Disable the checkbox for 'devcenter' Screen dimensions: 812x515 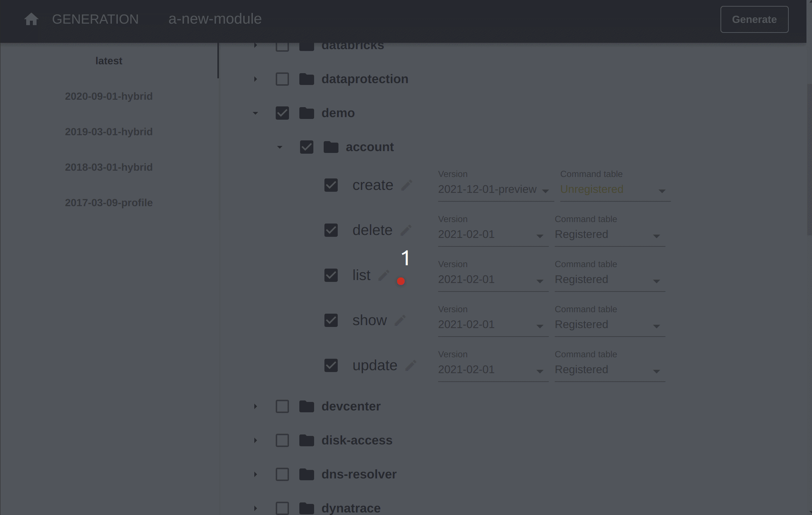tap(282, 406)
